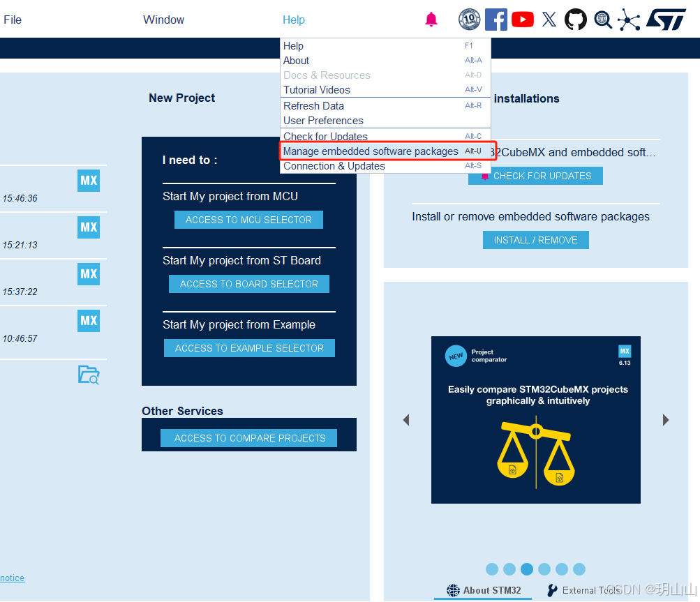Click the ST community network icon
The image size is (700, 602).
pos(629,20)
